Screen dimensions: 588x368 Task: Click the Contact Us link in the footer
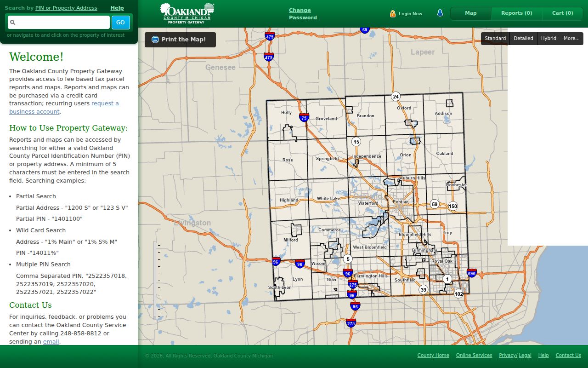click(x=568, y=356)
